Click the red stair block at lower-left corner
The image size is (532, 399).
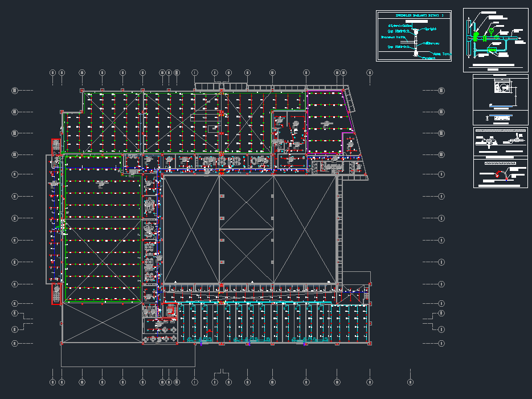pos(56,294)
